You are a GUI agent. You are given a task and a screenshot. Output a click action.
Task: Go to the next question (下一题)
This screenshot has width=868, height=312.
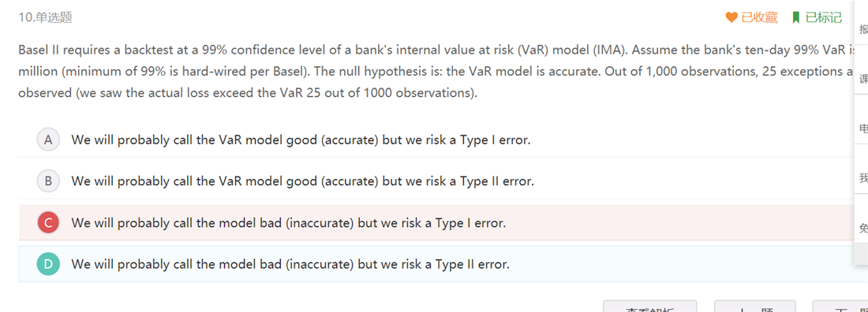(840, 306)
